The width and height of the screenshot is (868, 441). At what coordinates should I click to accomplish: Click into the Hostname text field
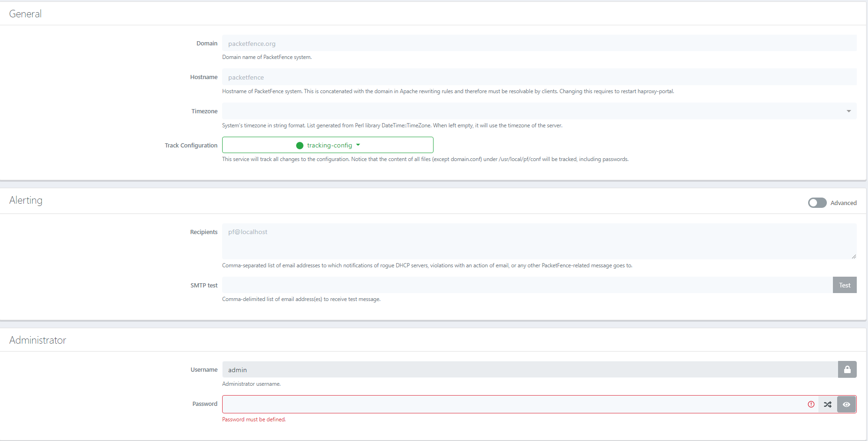[539, 77]
